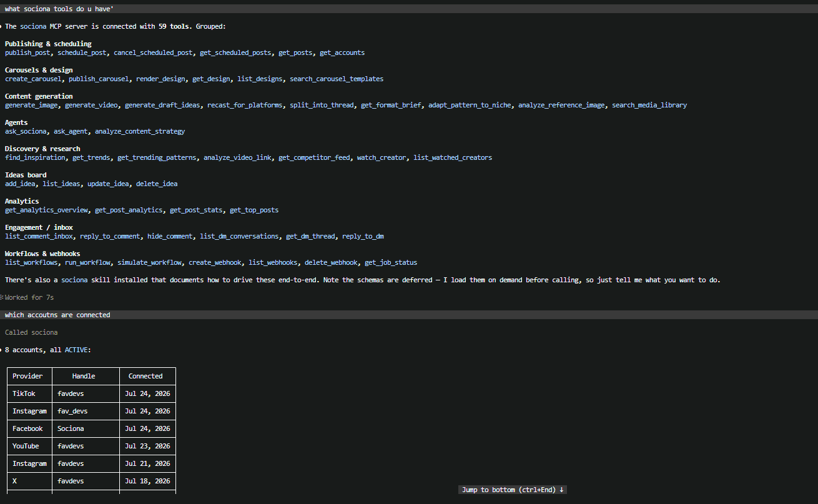This screenshot has height=504, width=818.
Task: Click the list_comment_inbox tool name
Action: pos(39,236)
